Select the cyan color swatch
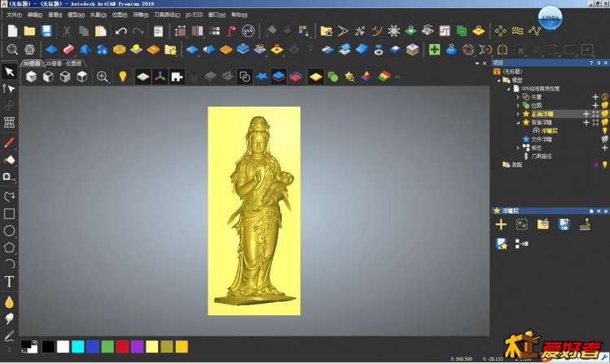Screen dimensions: 610x364 pos(78,347)
